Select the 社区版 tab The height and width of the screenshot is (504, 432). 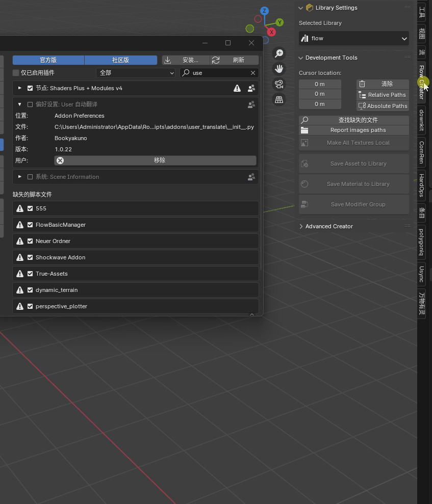[x=120, y=60]
